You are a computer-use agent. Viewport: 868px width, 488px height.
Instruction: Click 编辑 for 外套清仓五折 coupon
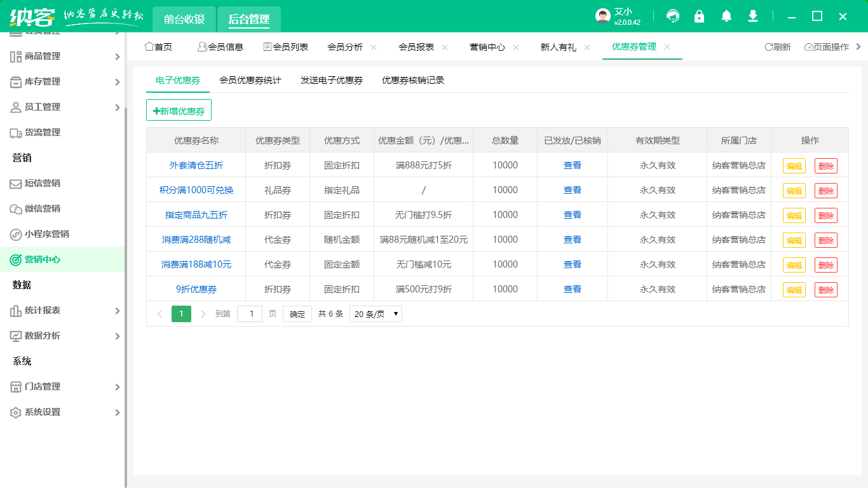pyautogui.click(x=794, y=166)
